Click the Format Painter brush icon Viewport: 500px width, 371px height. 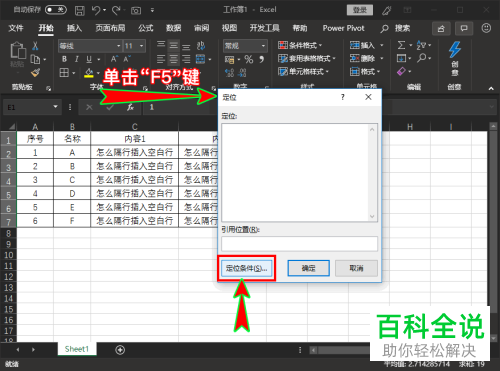(35, 72)
